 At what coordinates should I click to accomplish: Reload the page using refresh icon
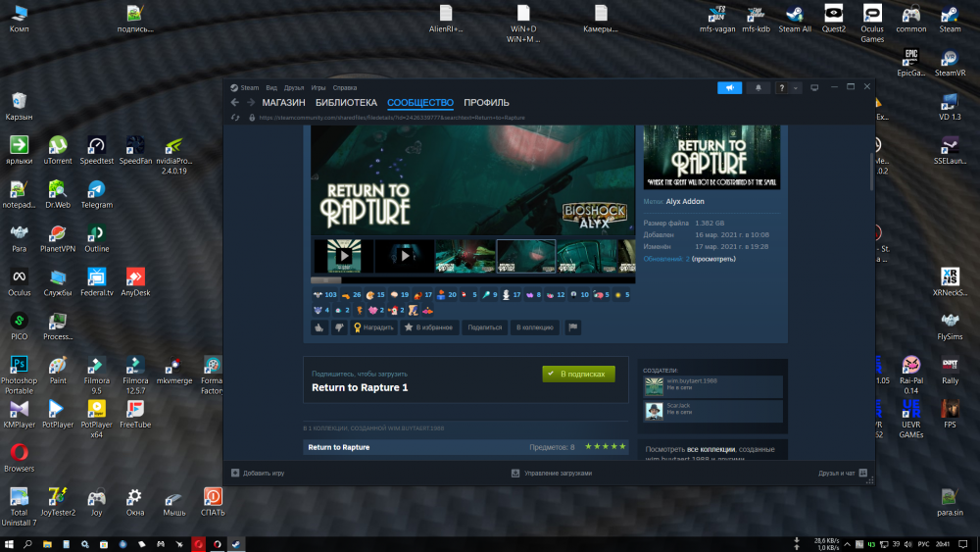pyautogui.click(x=235, y=118)
